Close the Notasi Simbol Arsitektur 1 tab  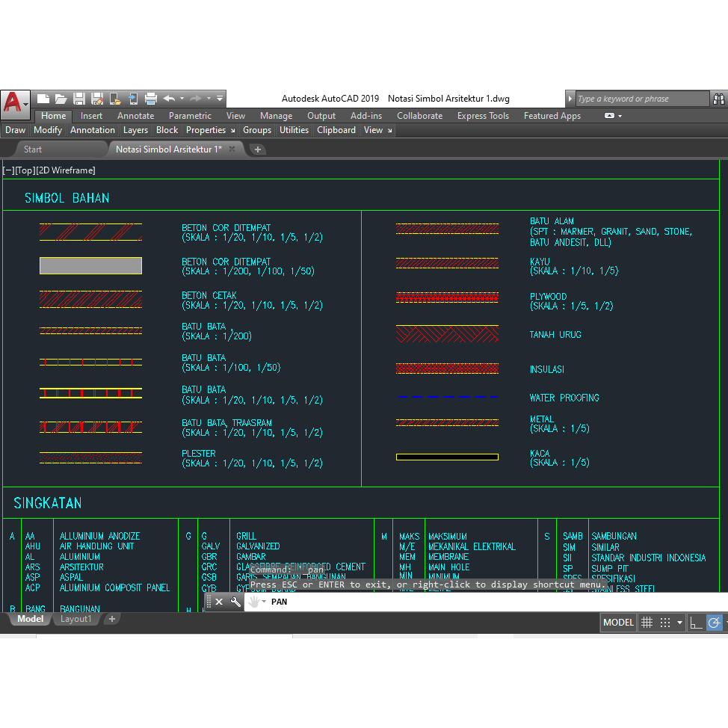(232, 149)
